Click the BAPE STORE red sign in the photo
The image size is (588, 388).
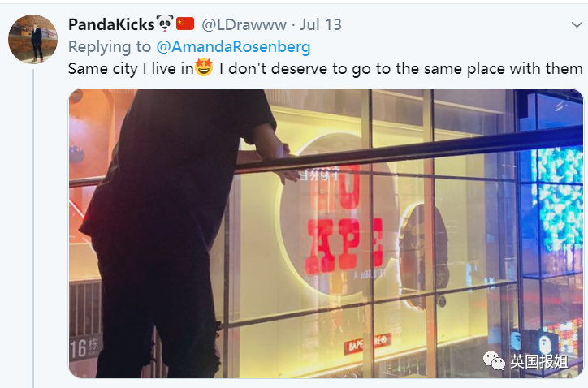pos(368,344)
